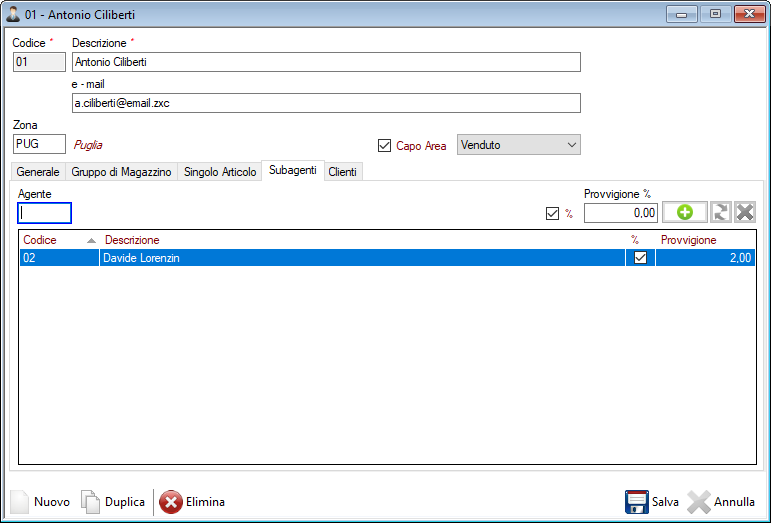
Task: Click the Salva floppy disk icon
Action: tap(637, 502)
